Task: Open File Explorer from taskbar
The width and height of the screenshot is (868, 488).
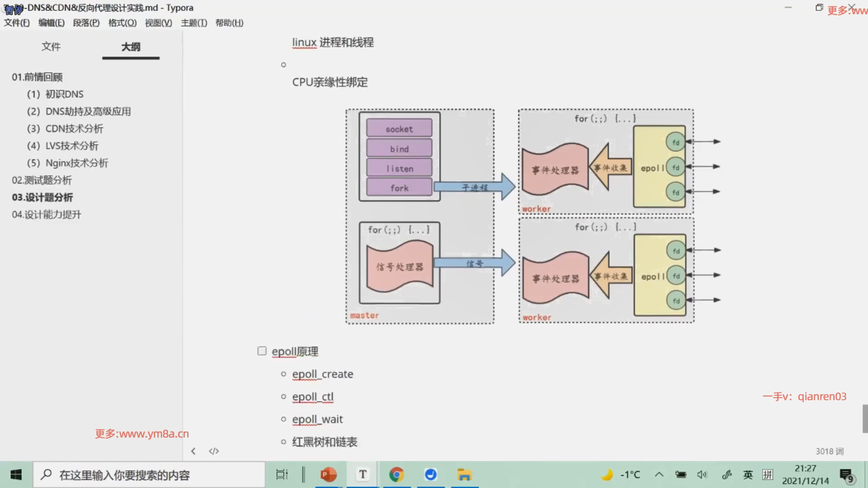Action: click(464, 474)
